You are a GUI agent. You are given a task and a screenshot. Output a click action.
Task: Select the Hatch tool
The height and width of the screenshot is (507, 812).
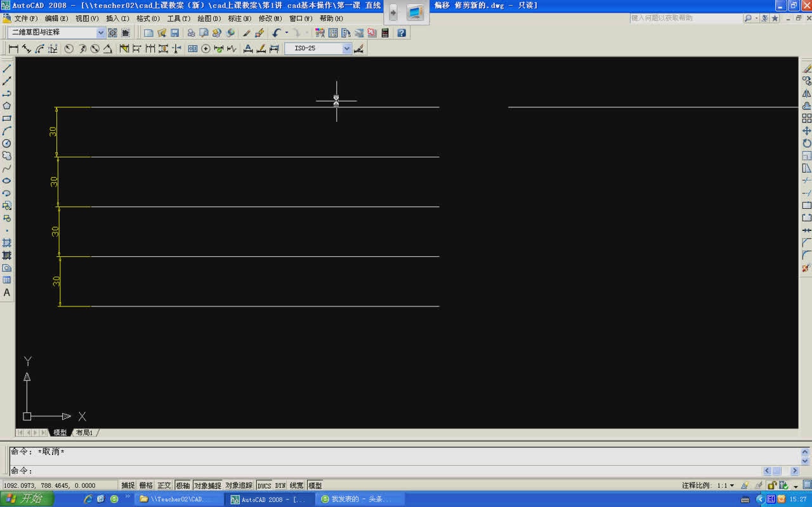[7, 243]
